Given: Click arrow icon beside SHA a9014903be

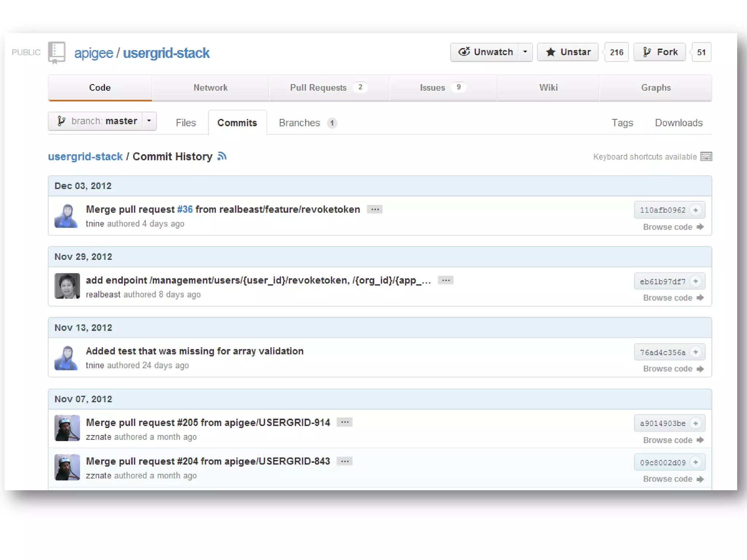Looking at the screenshot, I should point(696,423).
